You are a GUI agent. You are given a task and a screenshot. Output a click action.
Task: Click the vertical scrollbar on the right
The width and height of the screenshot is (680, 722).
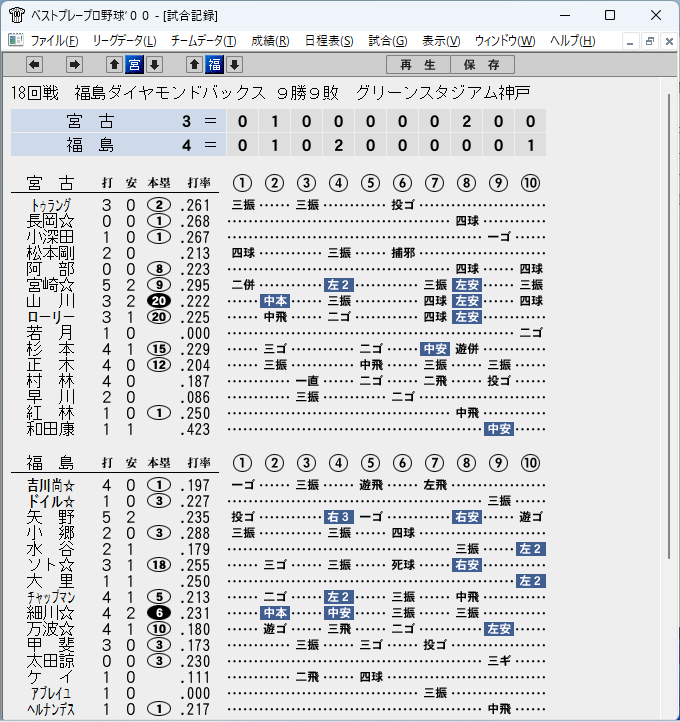pos(669,327)
